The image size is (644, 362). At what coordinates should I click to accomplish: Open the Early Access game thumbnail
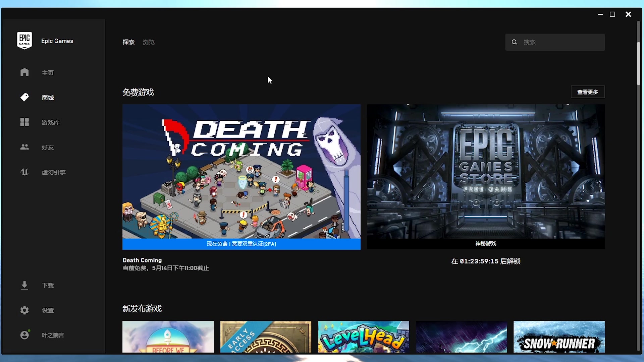[x=266, y=337]
